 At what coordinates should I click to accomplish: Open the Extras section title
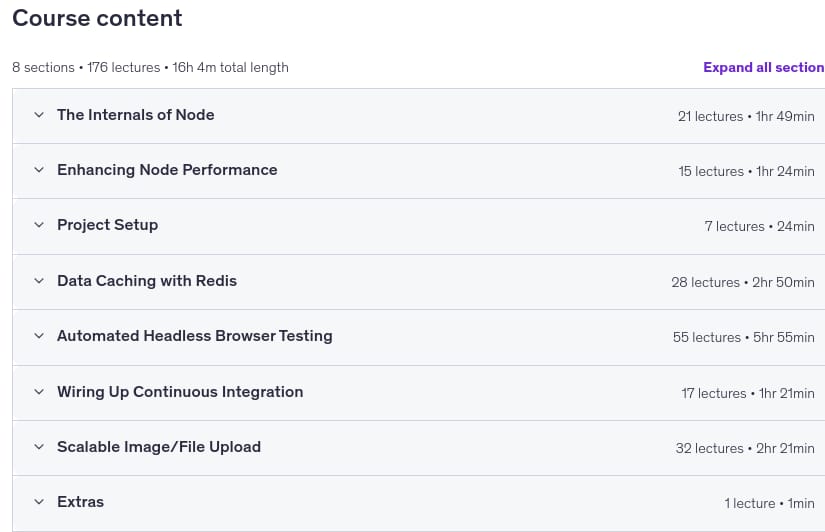[x=81, y=501]
